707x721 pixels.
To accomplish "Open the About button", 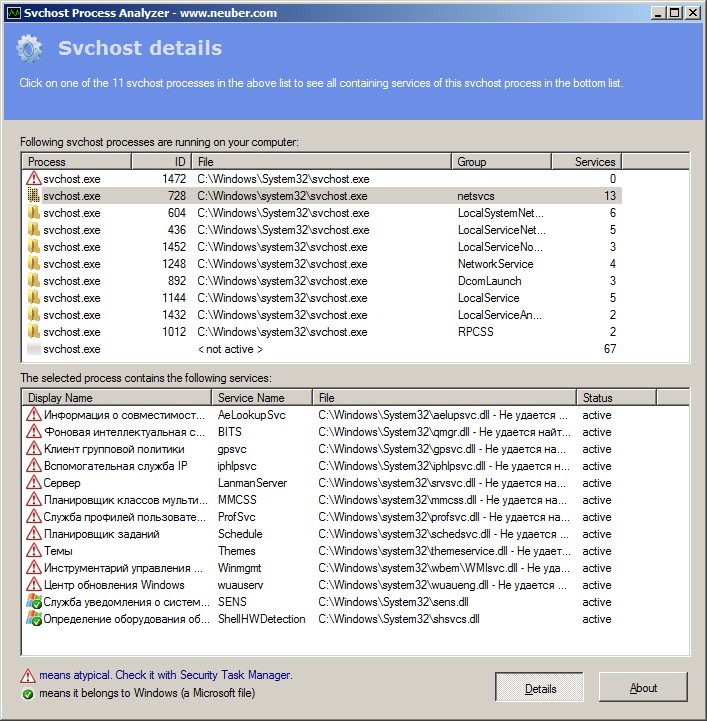I will [x=643, y=687].
